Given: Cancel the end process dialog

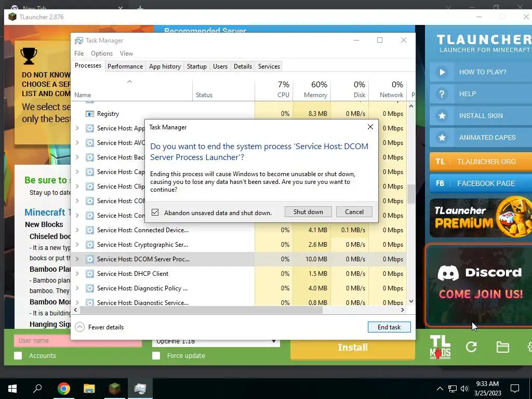Looking at the screenshot, I should pos(354,212).
